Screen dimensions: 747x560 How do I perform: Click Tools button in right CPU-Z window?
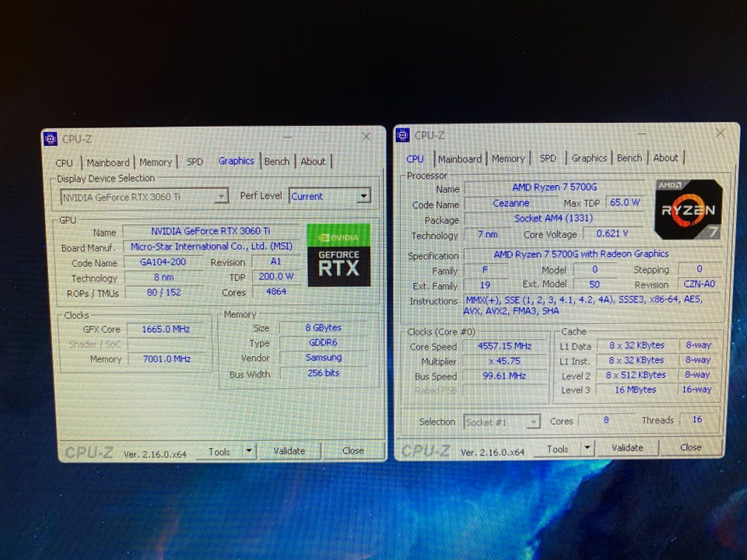point(557,449)
